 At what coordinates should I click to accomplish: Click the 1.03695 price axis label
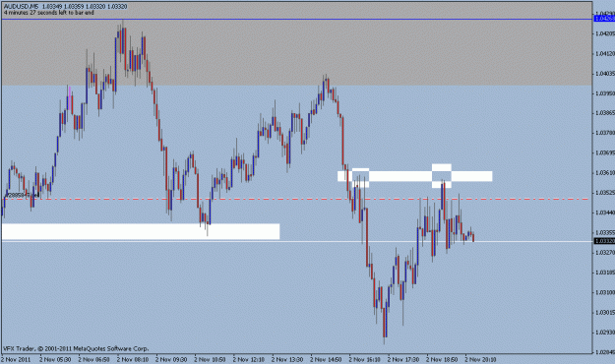click(605, 152)
